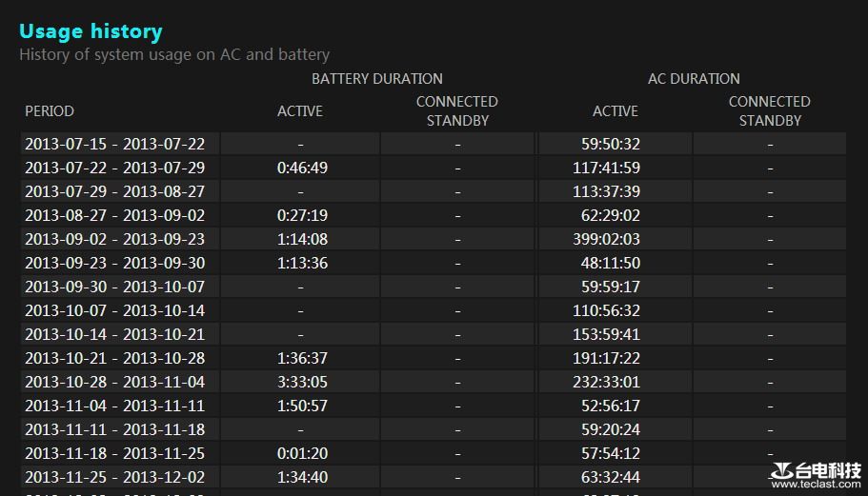The image size is (868, 496).
Task: Select the PERIOD column header
Action: [50, 111]
